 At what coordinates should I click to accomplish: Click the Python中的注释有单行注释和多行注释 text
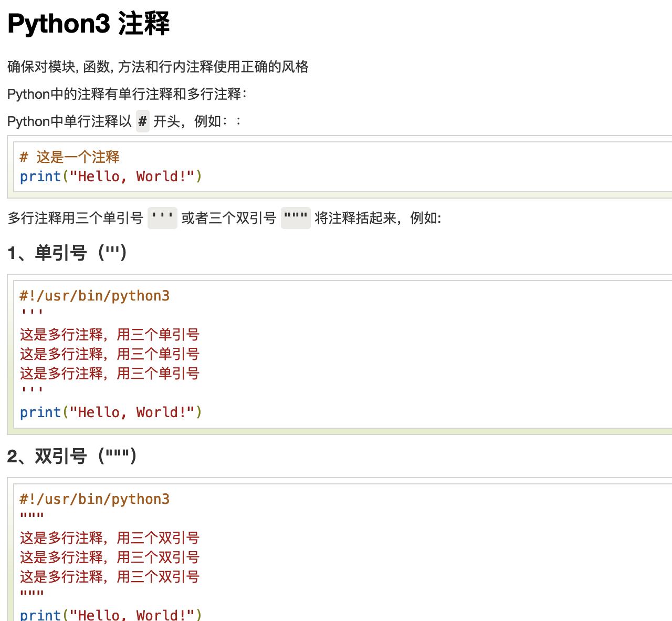click(x=126, y=95)
